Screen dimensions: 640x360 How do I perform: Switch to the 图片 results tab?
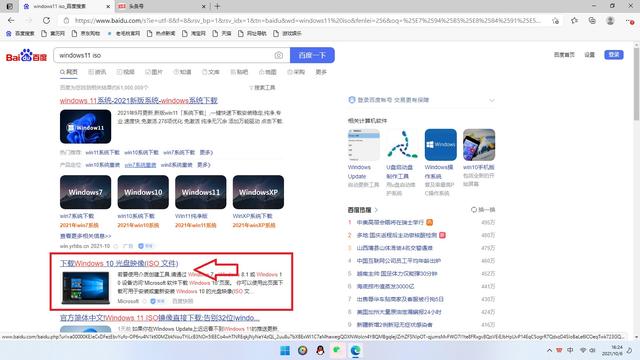[x=154, y=72]
